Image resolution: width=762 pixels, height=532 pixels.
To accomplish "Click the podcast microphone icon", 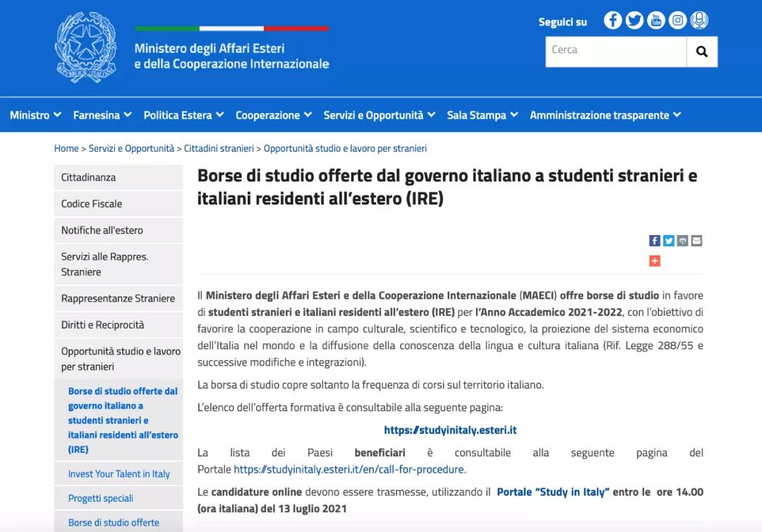I will [699, 20].
